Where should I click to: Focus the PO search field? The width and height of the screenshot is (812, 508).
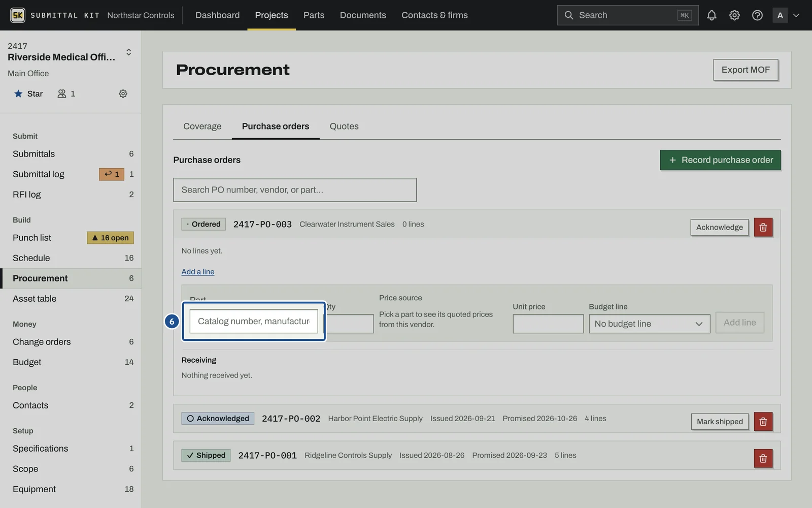click(x=295, y=190)
